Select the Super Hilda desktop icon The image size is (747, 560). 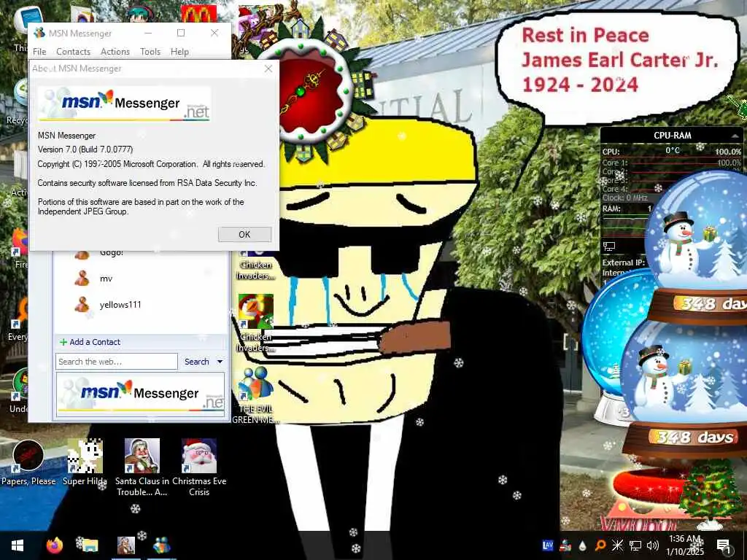(85, 462)
